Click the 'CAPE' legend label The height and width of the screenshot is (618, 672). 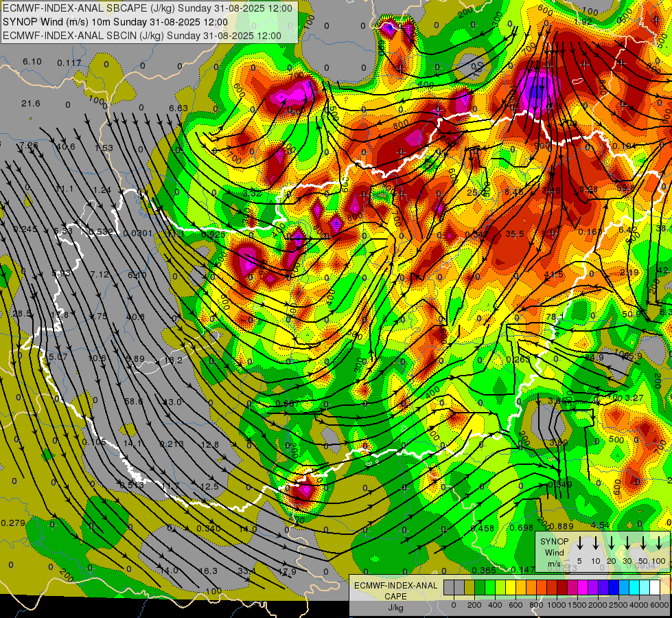395,596
